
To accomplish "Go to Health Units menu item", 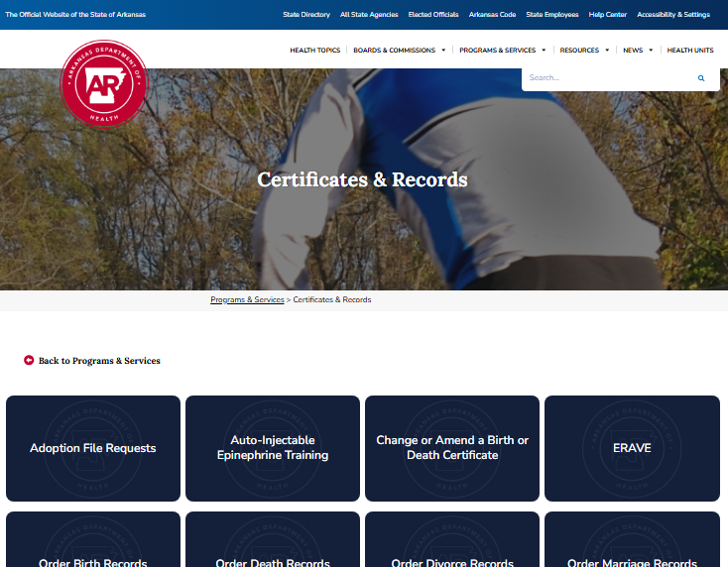I will pos(689,51).
